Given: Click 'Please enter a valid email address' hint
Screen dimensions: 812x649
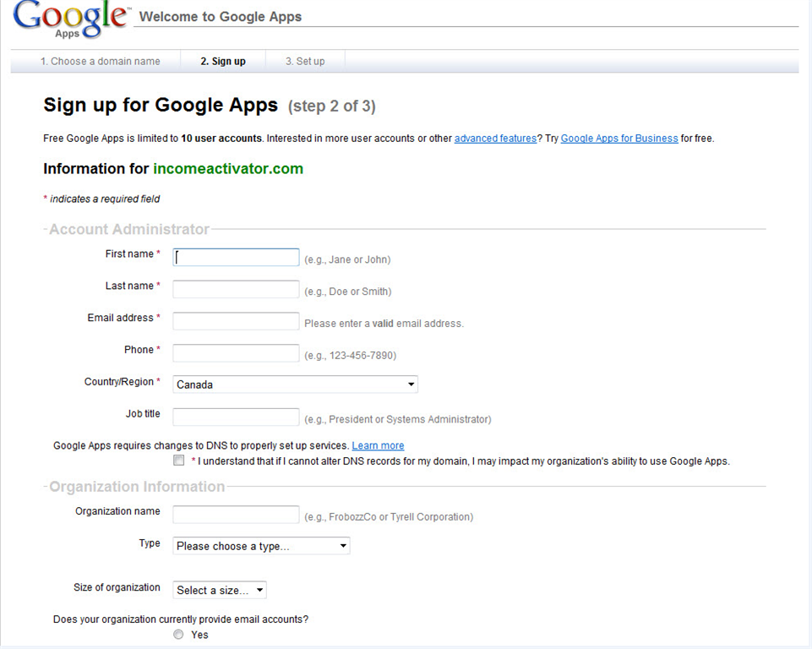Looking at the screenshot, I should (x=384, y=323).
